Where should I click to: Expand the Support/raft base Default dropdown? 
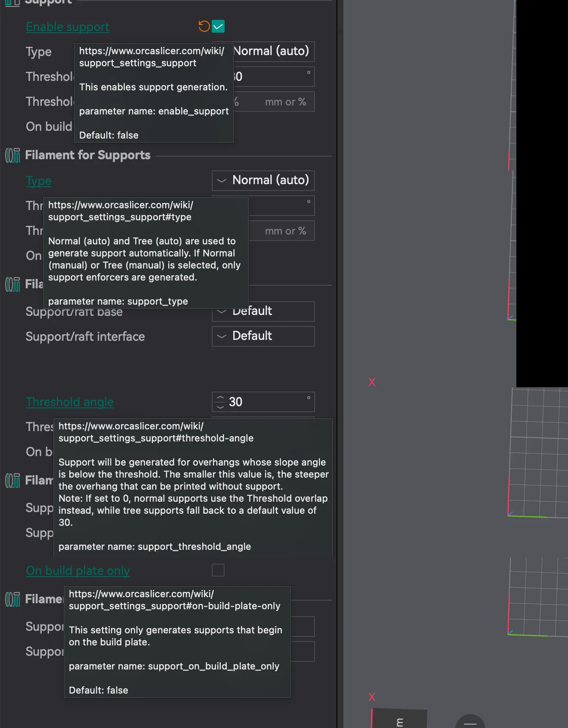263,311
